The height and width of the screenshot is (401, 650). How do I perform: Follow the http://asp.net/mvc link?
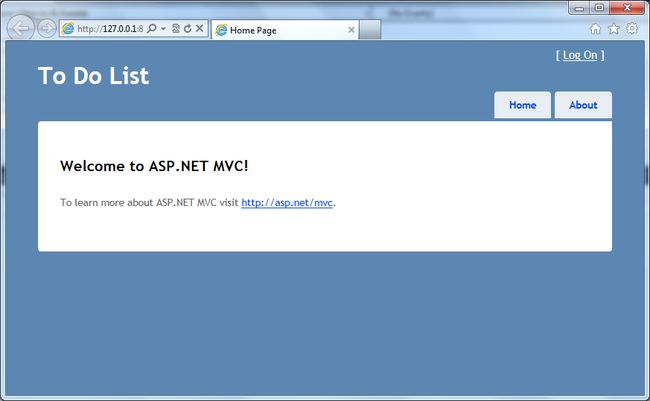point(287,203)
